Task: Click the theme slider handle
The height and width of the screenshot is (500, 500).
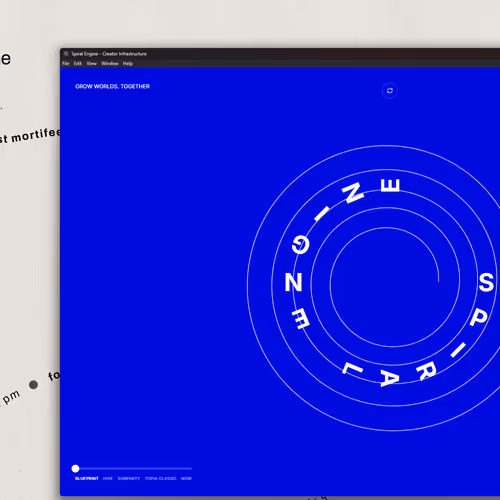Action: [x=75, y=469]
